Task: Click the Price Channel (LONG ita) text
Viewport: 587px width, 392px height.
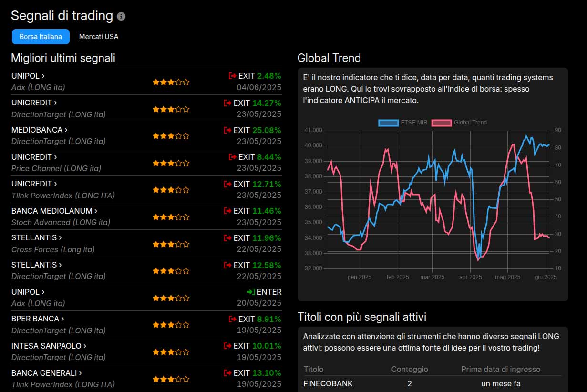Action: [x=56, y=168]
